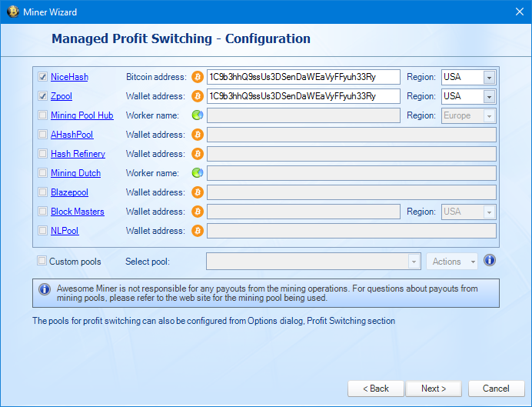Viewport: 532px width, 407px height.
Task: Go back with the Back button
Action: coord(376,389)
